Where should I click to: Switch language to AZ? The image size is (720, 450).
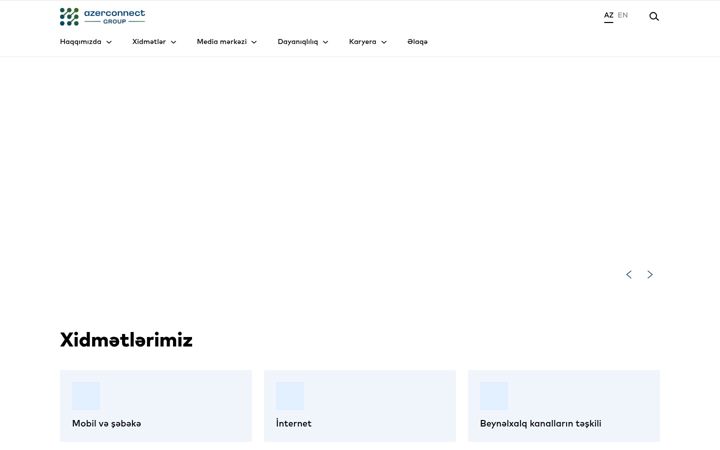coord(608,15)
